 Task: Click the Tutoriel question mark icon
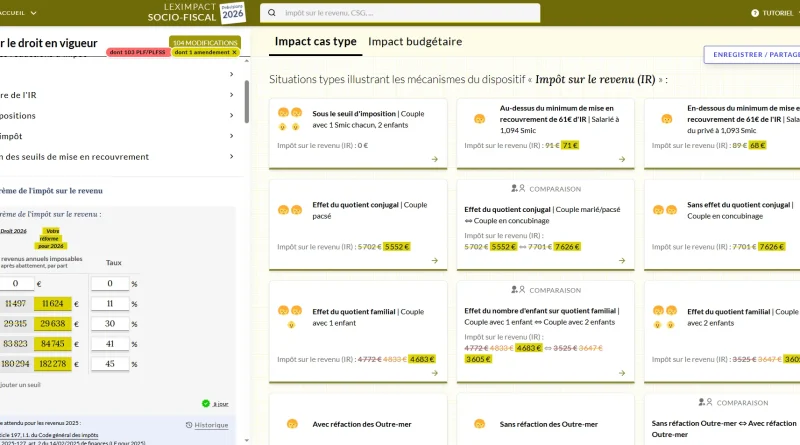point(755,13)
